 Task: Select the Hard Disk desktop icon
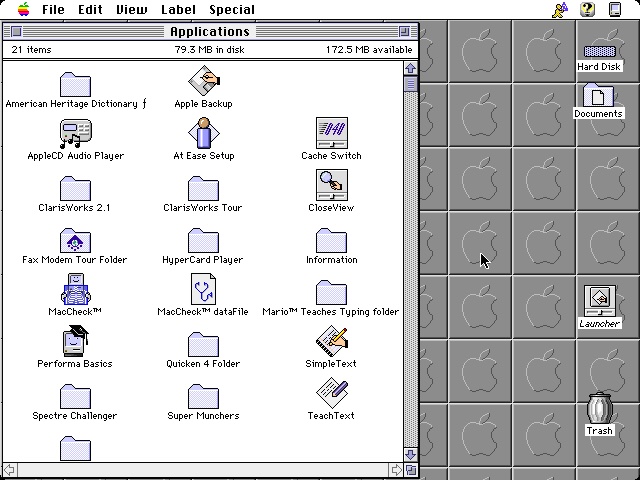tap(599, 52)
